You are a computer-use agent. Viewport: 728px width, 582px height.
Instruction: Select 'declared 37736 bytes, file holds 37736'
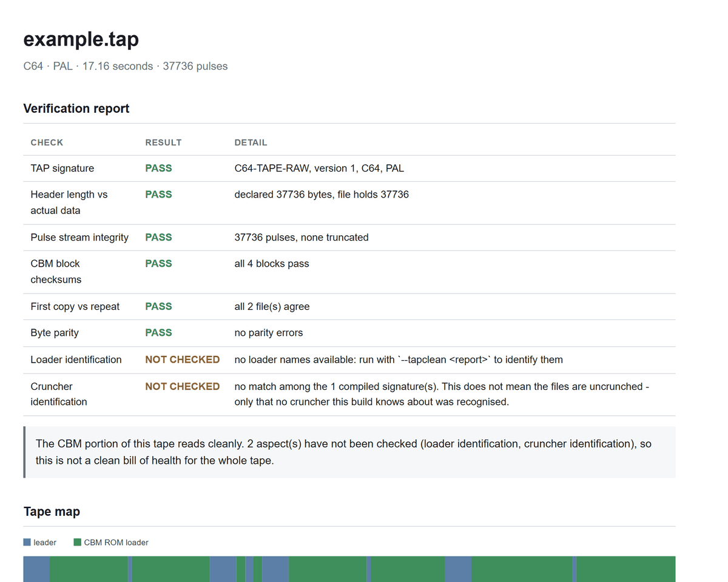click(x=322, y=195)
